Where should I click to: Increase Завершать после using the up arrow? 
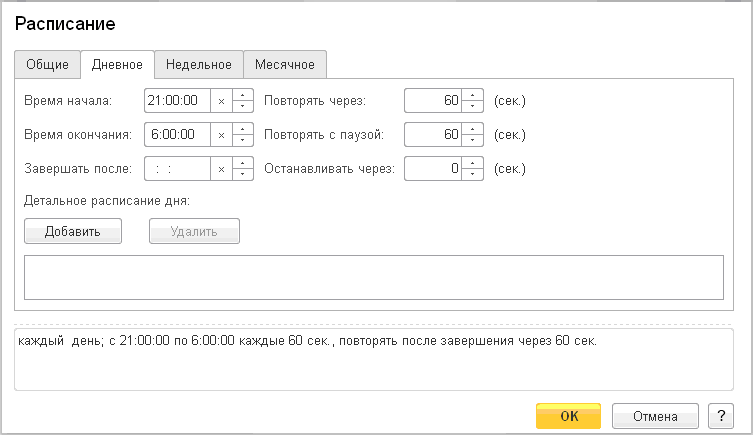(243, 163)
